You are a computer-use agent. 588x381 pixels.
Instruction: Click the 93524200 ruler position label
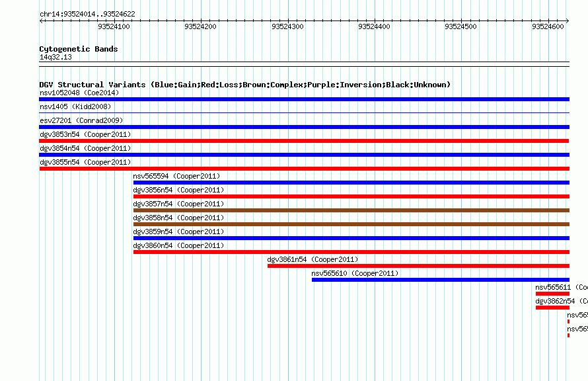[x=201, y=26]
